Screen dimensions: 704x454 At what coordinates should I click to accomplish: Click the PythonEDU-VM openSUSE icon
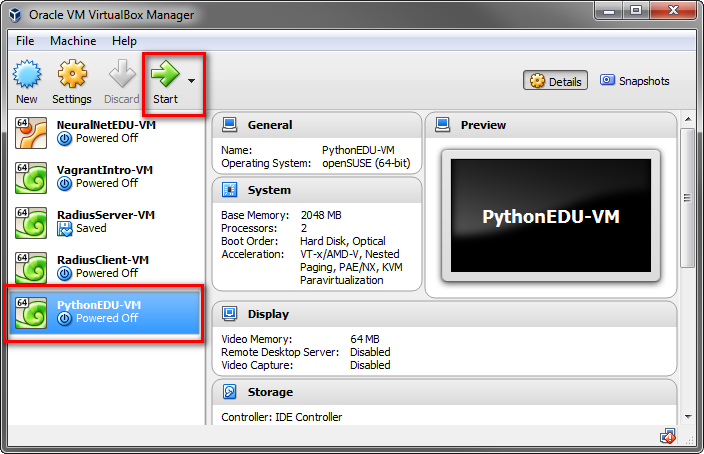click(x=31, y=313)
